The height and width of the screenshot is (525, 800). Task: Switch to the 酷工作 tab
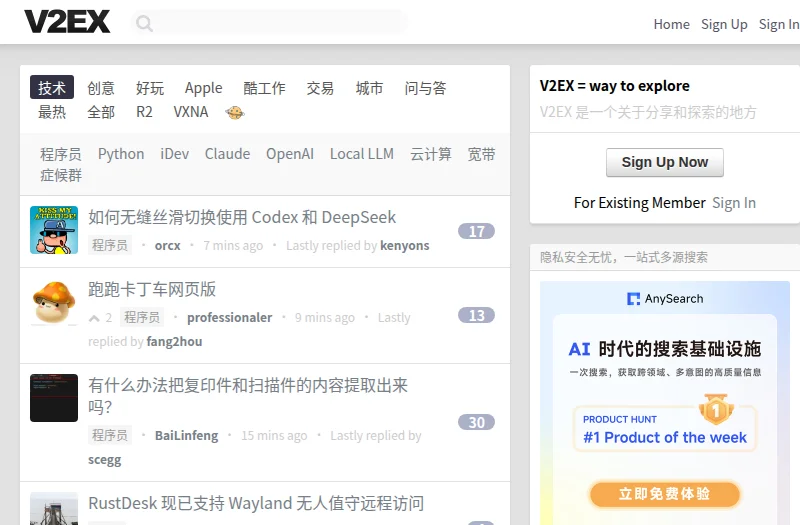(x=264, y=88)
